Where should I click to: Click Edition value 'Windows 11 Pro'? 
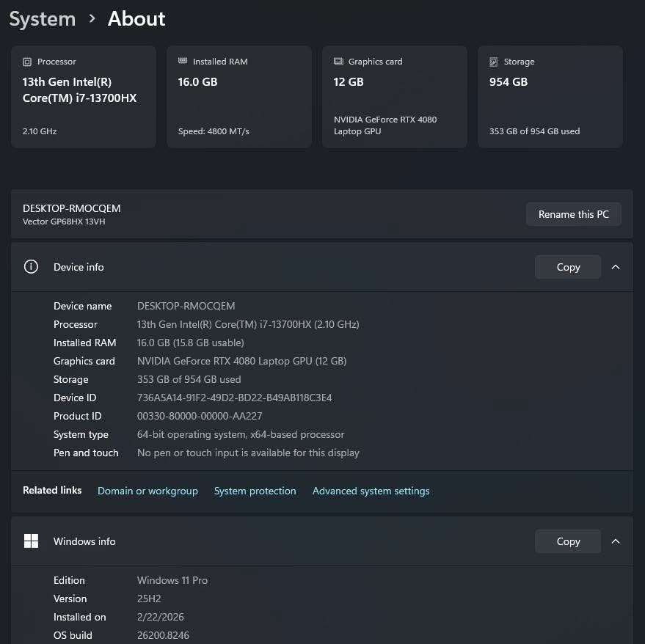pos(172,580)
